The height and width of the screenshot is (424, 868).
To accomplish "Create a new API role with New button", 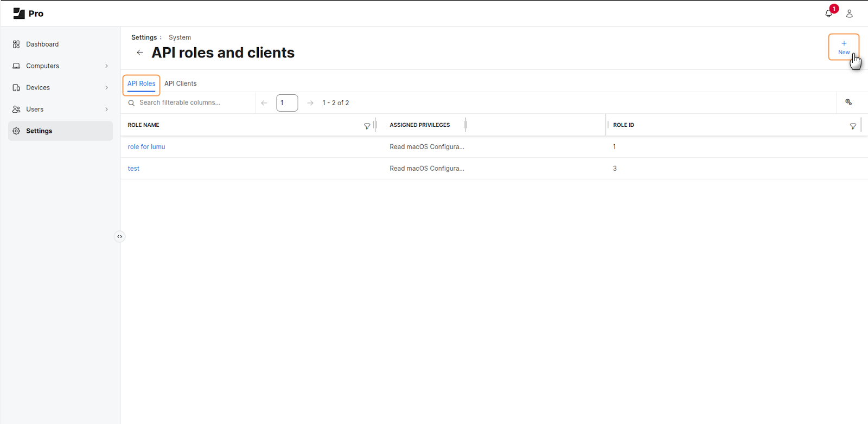I will tap(844, 47).
